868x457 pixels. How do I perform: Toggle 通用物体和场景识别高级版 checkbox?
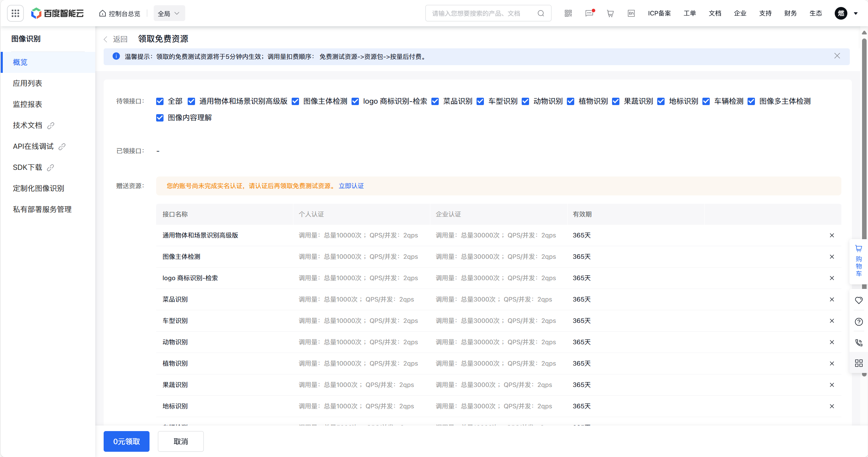191,101
